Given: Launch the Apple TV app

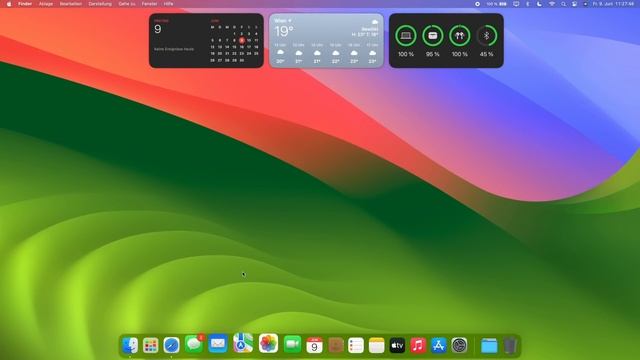Looking at the screenshot, I should coord(397,345).
